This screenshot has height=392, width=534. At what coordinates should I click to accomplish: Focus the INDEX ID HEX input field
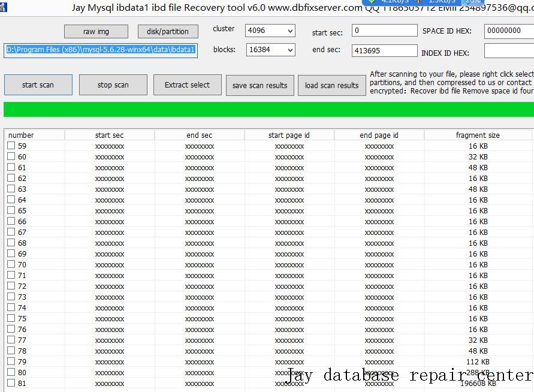[x=509, y=51]
